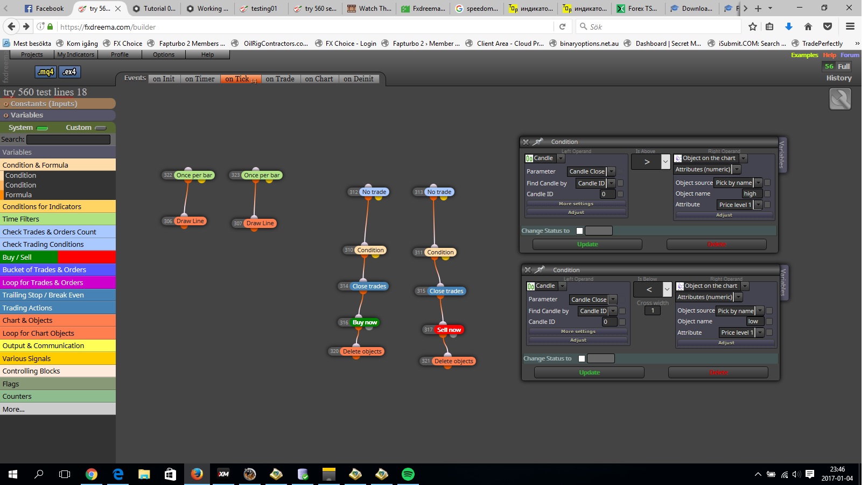This screenshot has height=485, width=868.
Task: Tick the upper Change Status to checkbox
Action: point(579,231)
